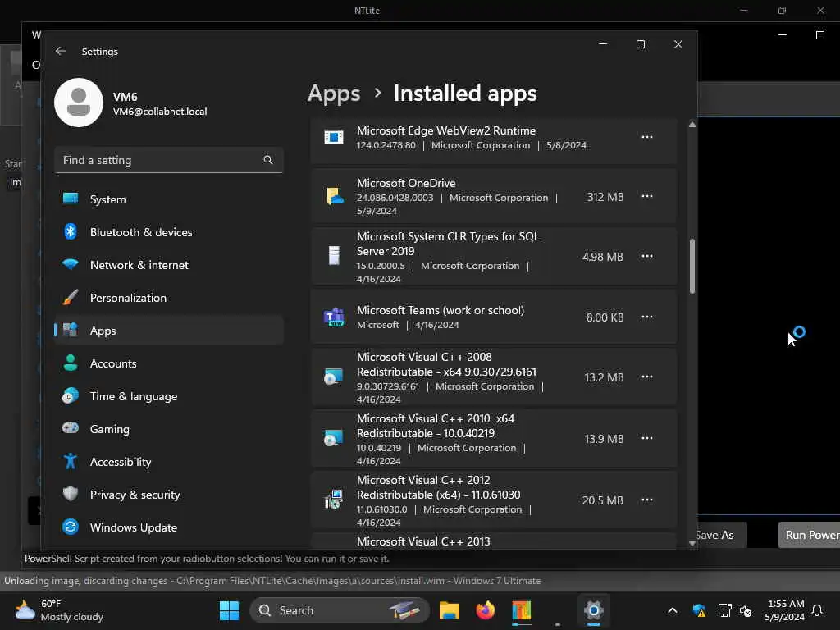Image resolution: width=840 pixels, height=630 pixels.
Task: Click the System monitor icon in sidebar
Action: pyautogui.click(x=71, y=199)
